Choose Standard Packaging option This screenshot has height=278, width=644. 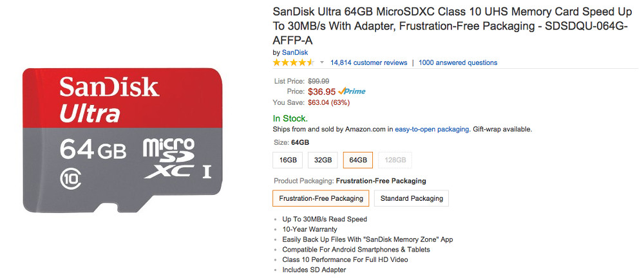click(x=412, y=198)
